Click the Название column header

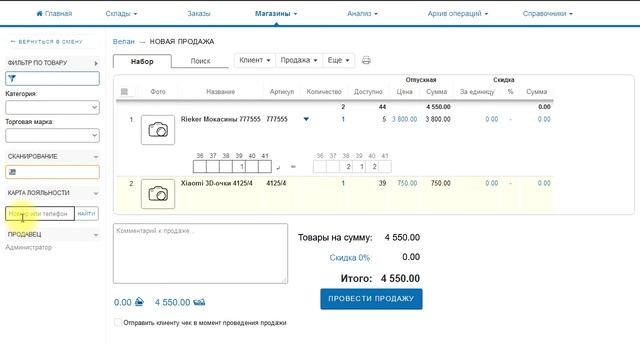coord(220,92)
